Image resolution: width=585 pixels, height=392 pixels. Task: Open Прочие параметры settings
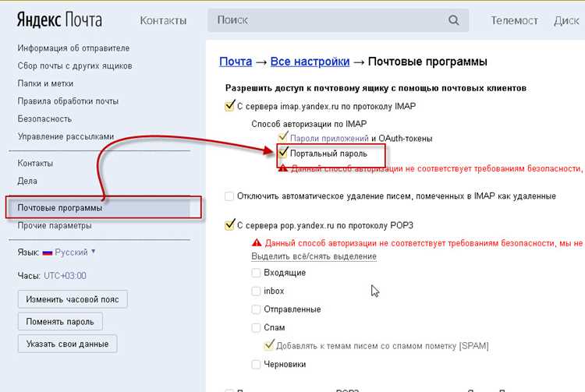[x=55, y=226]
